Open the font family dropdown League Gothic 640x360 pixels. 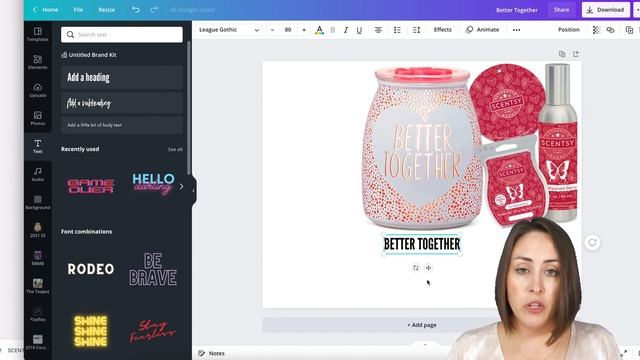[x=229, y=30]
